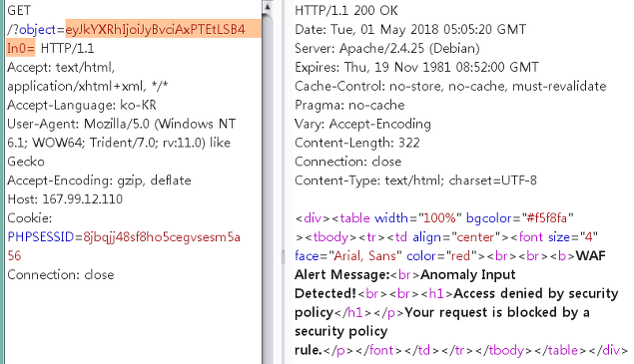Click the bgcolor value "#f5f8fa" in response
The image size is (634, 364).
[547, 218]
